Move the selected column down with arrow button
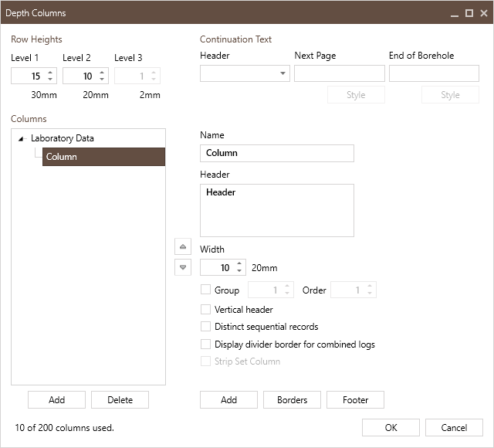 (183, 267)
